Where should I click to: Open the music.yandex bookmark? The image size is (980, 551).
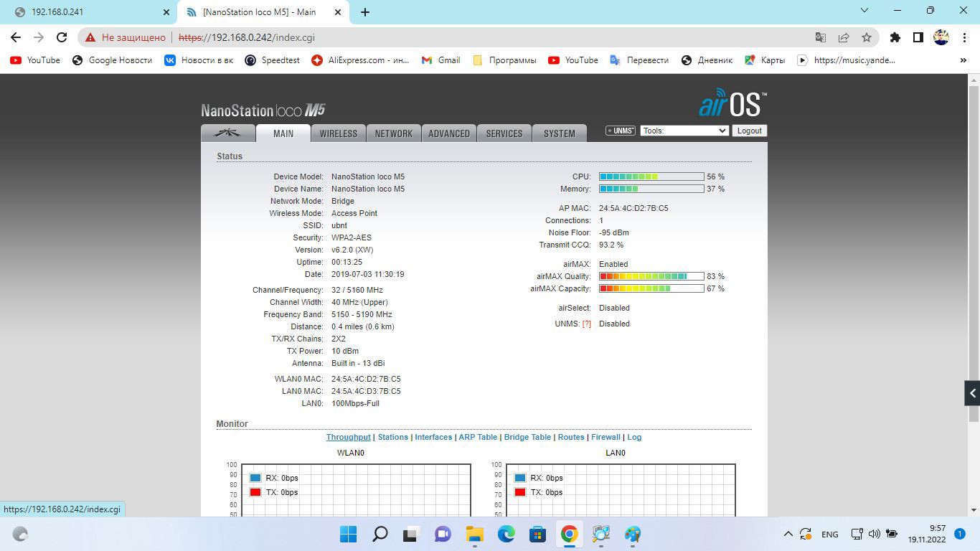point(847,60)
